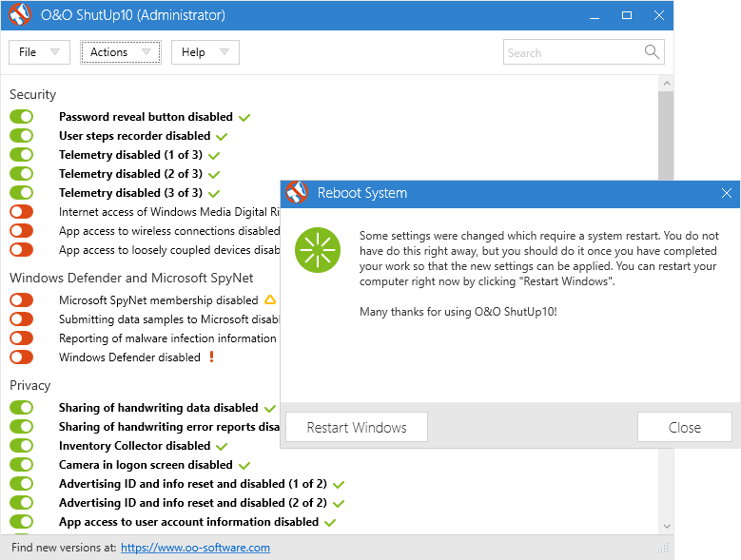Viewport: 741px width, 560px height.
Task: Click the red exclamation mark beside Windows Defender disabled
Action: [x=211, y=357]
